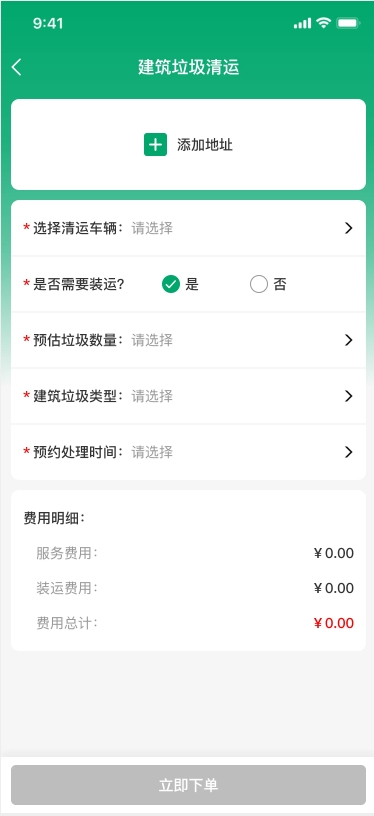
Task: Open the 建筑垃圾类型 chevron
Action: 349,397
